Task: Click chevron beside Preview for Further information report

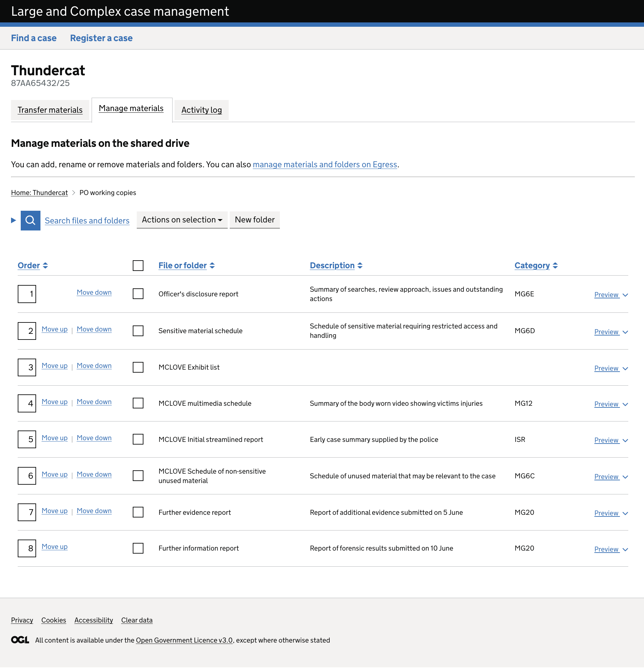Action: click(625, 550)
